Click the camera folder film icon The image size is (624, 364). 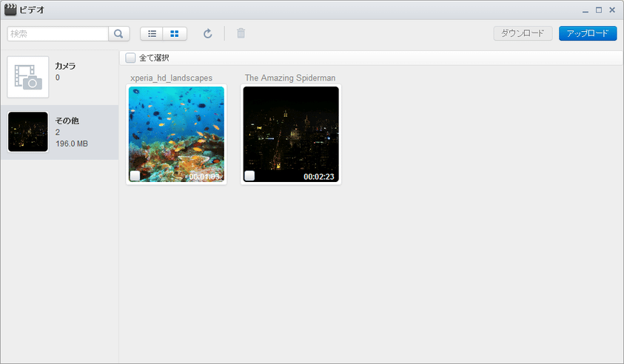tap(28, 77)
